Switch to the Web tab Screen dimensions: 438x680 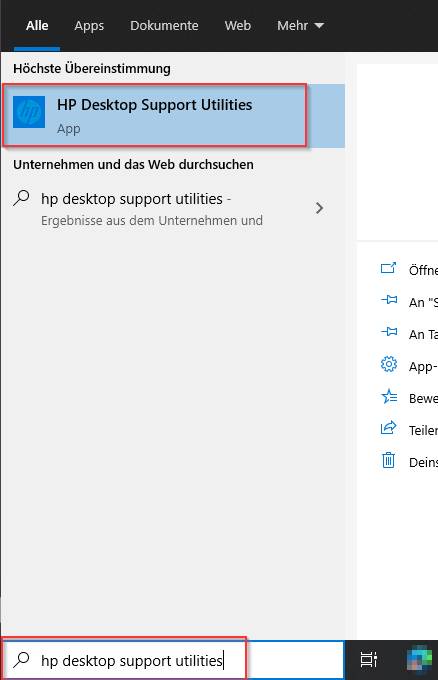[x=238, y=26]
